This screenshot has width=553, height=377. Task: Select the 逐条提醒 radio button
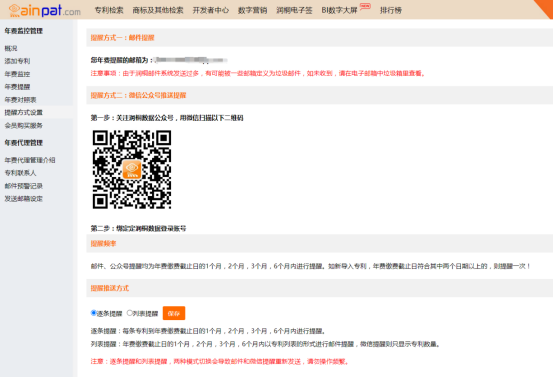pyautogui.click(x=93, y=313)
